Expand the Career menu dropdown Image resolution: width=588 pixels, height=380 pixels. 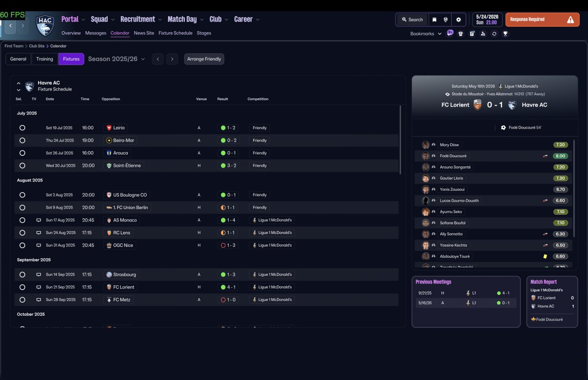coord(258,19)
